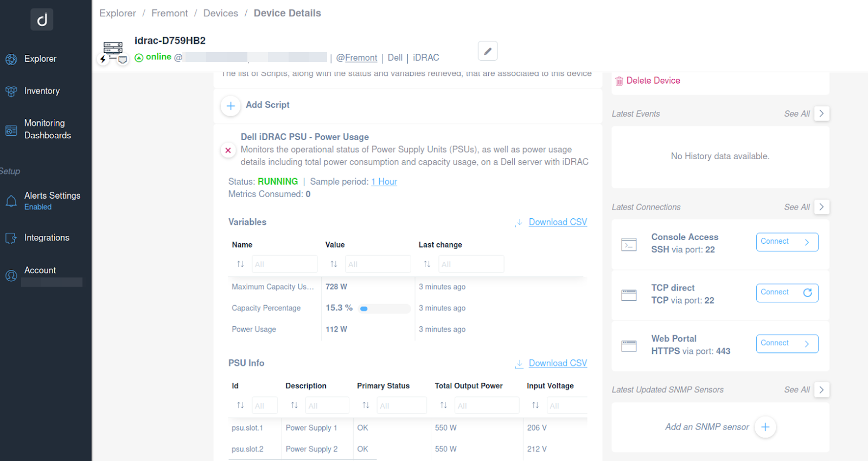Click the Value column filter input field
This screenshot has width=868, height=461.
pos(378,264)
